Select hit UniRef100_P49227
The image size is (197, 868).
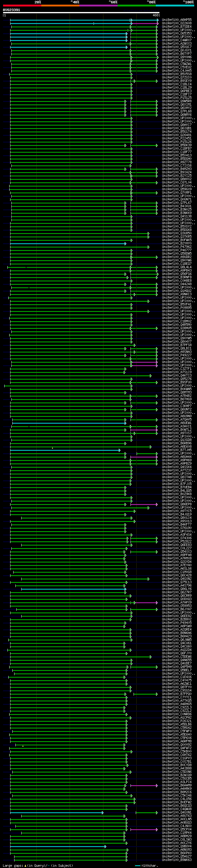(x=177, y=355)
